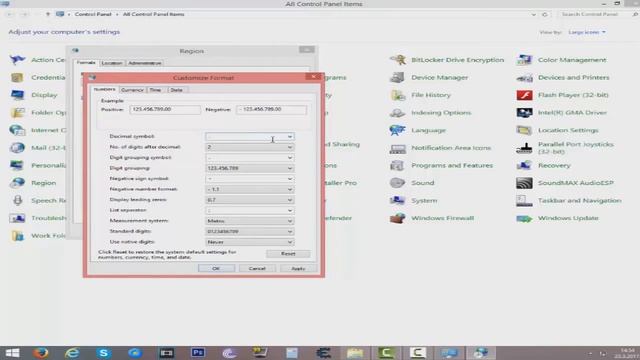This screenshot has height=360, width=640.
Task: Open the Recovery icon
Action: coord(524,165)
